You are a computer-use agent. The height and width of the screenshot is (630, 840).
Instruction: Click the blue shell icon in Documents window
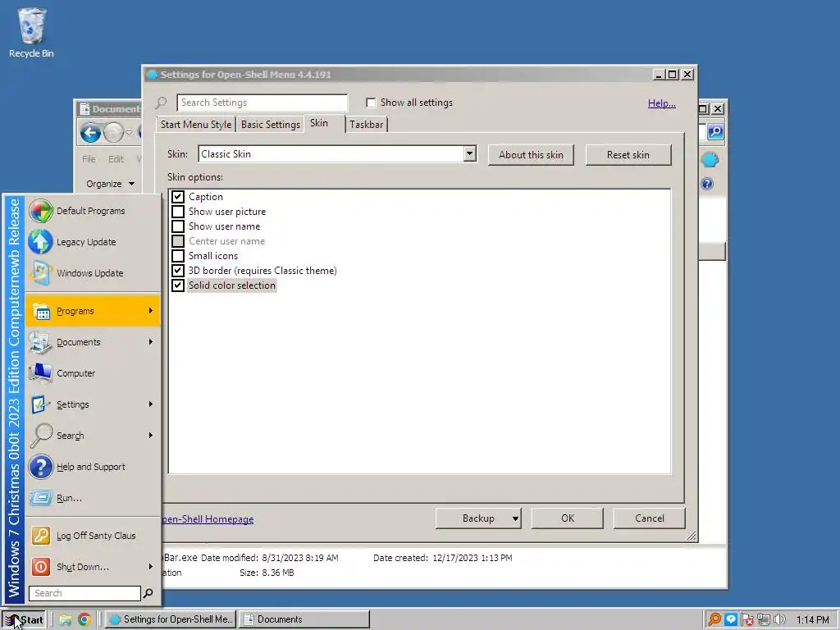[710, 160]
